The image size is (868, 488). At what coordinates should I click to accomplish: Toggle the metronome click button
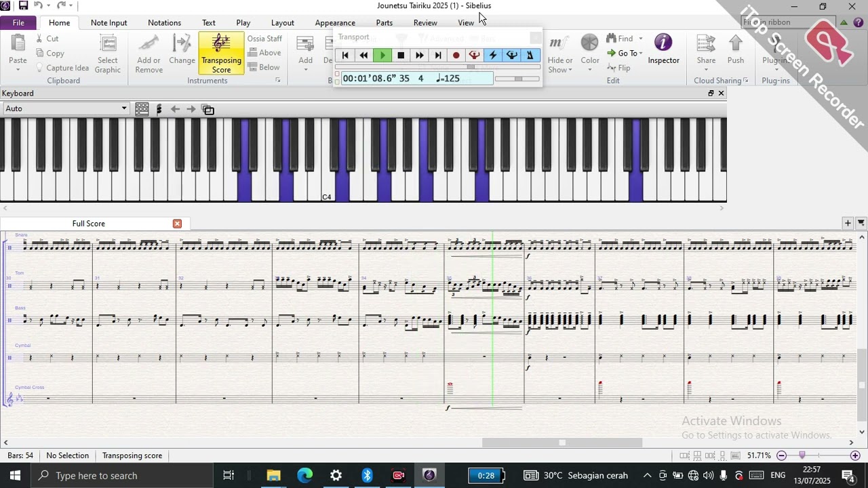point(530,56)
